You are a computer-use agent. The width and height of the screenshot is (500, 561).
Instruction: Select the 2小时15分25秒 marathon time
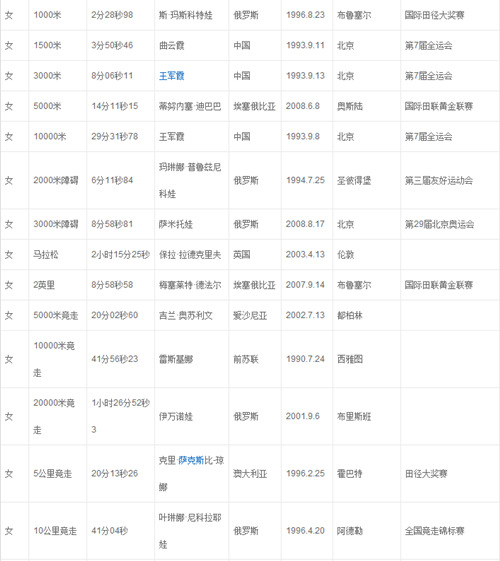121,255
